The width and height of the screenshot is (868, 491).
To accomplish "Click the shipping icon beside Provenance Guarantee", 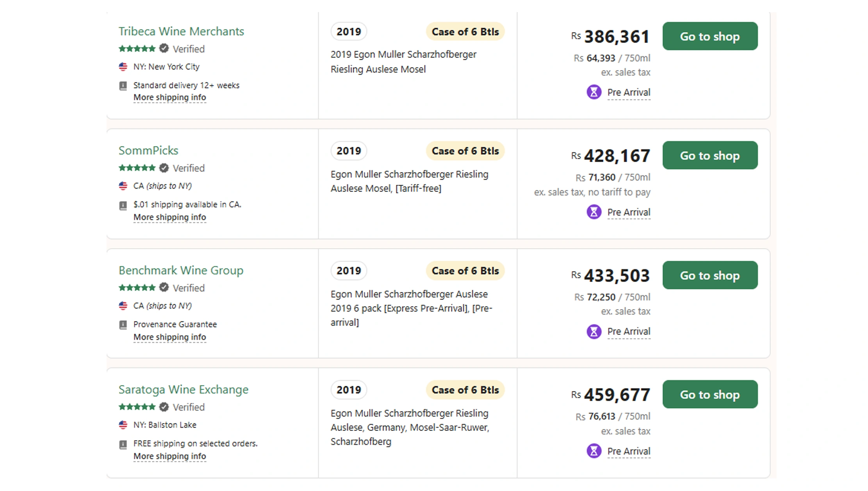I will pos(123,325).
